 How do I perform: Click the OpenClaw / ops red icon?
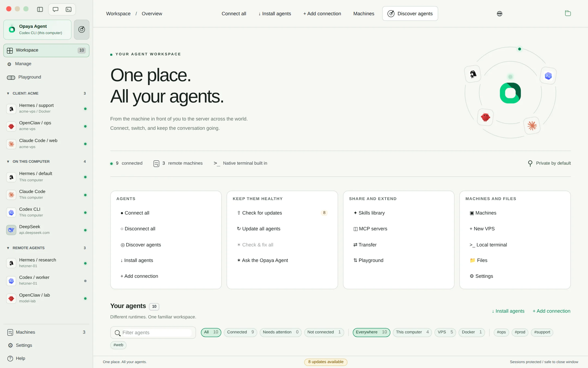coord(11,126)
